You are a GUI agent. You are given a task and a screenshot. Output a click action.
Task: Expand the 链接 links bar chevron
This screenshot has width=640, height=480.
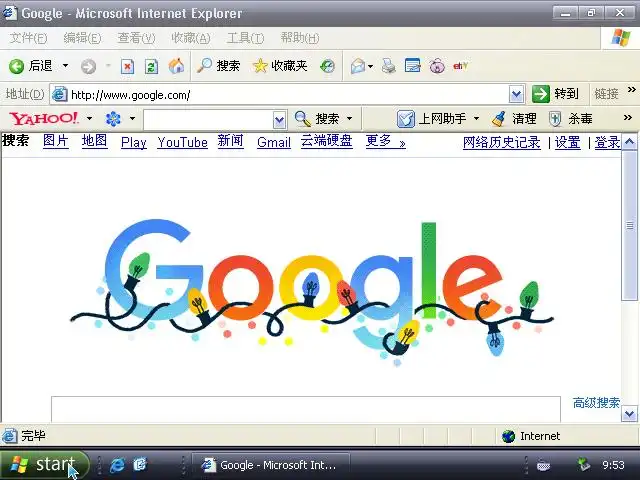tap(631, 89)
